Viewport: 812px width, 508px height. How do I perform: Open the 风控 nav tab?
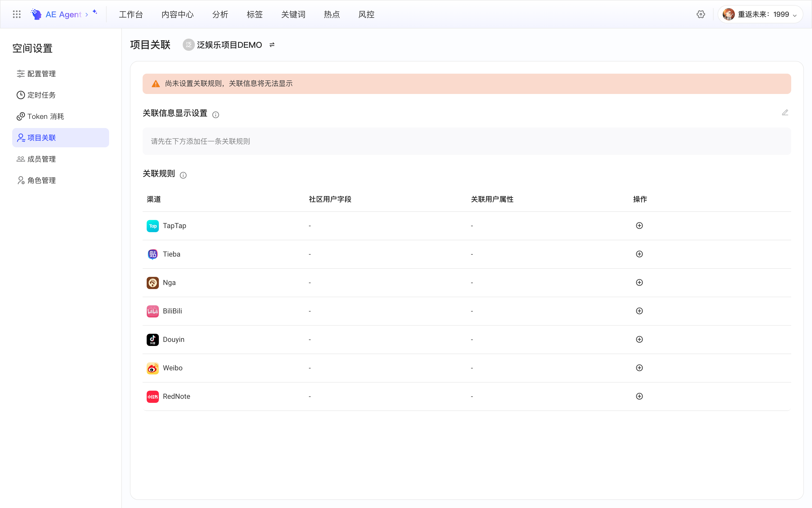pyautogui.click(x=366, y=14)
